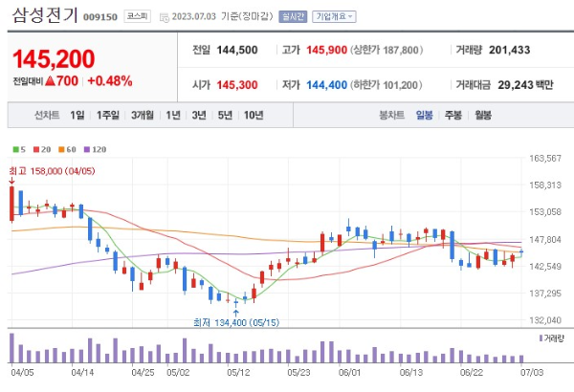Click the 최저 134,400 (05/15) chart label
This screenshot has height=392, width=574.
point(236,322)
